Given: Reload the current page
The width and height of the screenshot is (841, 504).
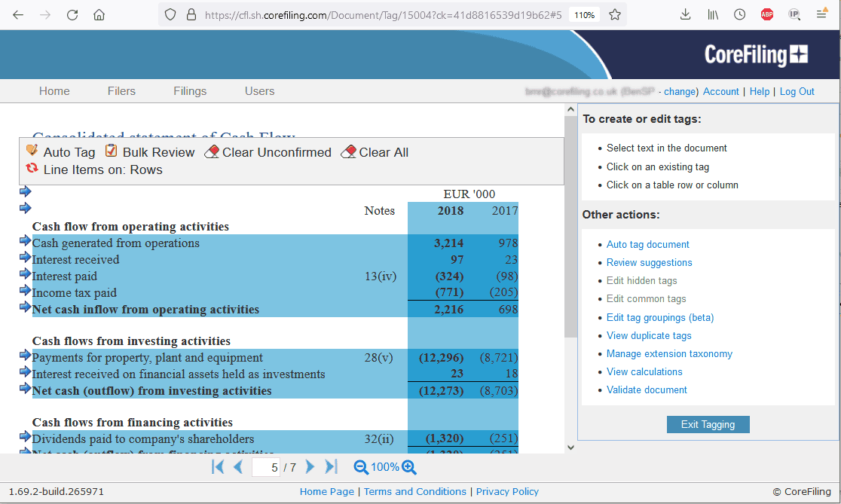Looking at the screenshot, I should point(72,14).
